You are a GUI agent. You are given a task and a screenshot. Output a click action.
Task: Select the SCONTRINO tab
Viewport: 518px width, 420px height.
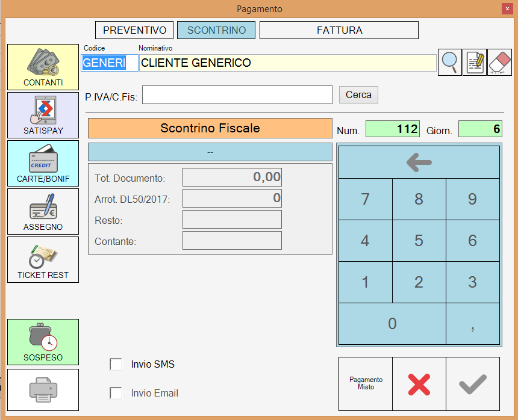[x=216, y=30]
